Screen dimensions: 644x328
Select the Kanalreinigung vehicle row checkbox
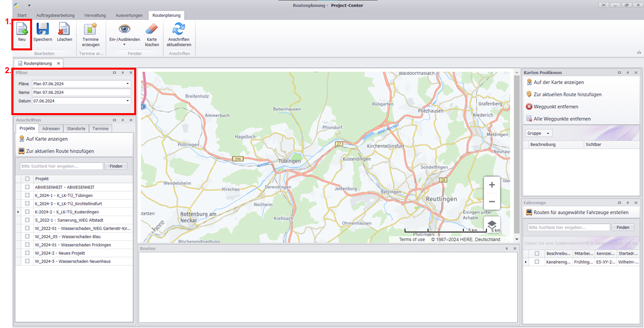(x=537, y=262)
